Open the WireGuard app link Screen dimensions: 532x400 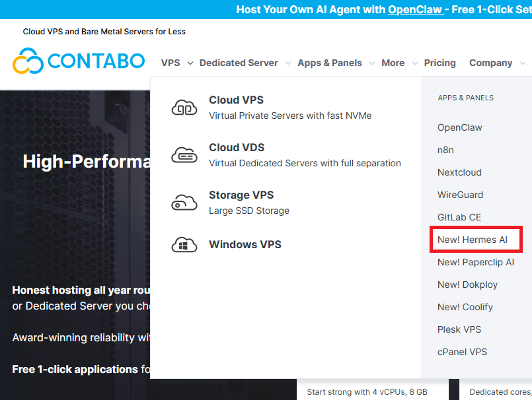tap(460, 195)
